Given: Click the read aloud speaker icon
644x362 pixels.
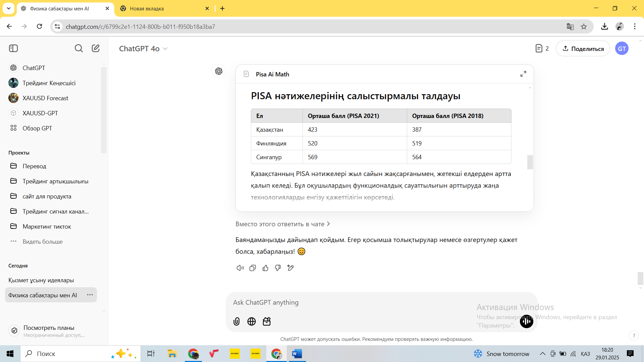Looking at the screenshot, I should [240, 268].
